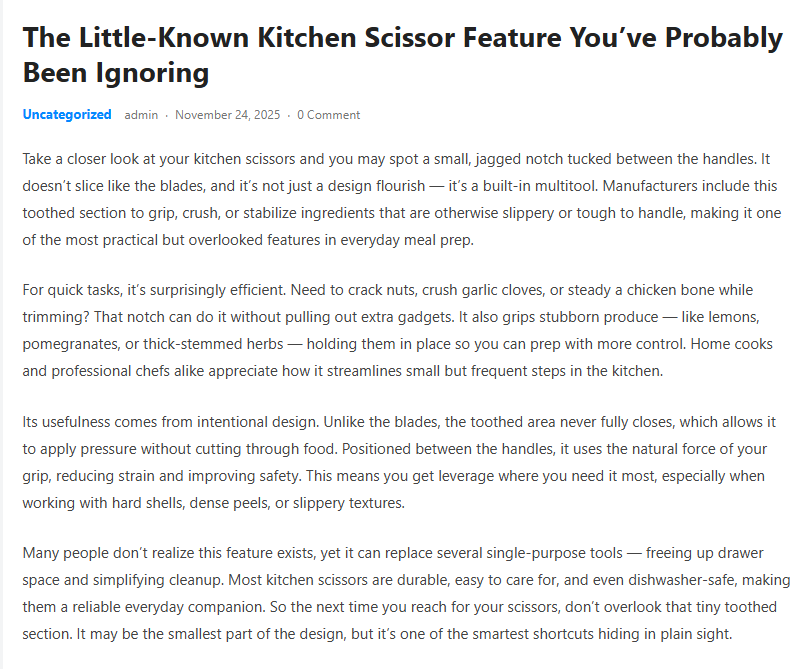Image resolution: width=804 pixels, height=669 pixels.
Task: Click the November 24, 2025 post date
Action: pos(228,115)
